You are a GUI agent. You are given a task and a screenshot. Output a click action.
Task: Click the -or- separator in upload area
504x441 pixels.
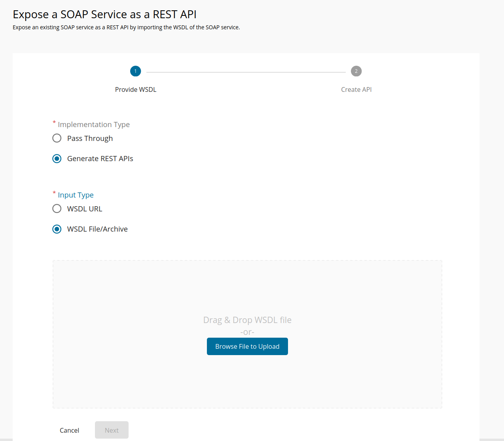click(247, 332)
